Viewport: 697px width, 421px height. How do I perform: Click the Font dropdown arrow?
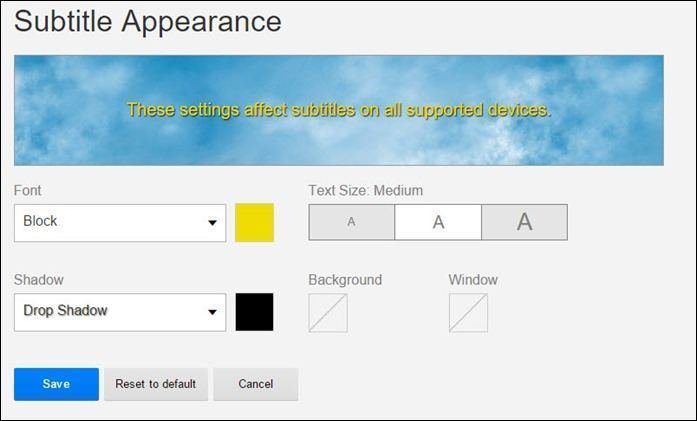pos(212,223)
